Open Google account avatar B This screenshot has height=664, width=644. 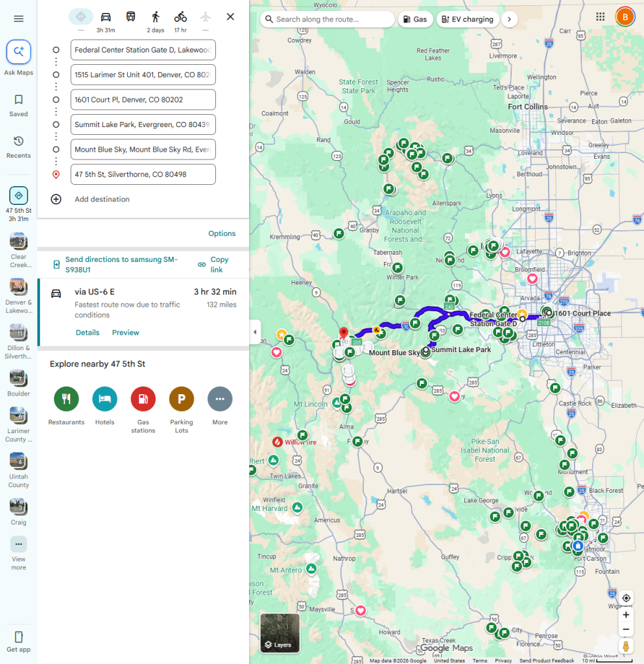tap(625, 17)
